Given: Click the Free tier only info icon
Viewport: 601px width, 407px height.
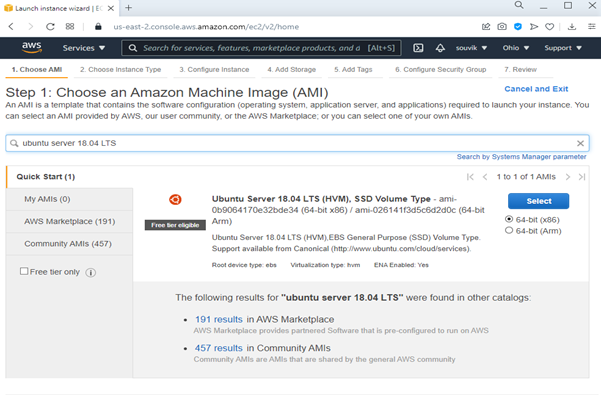Looking at the screenshot, I should (x=91, y=272).
